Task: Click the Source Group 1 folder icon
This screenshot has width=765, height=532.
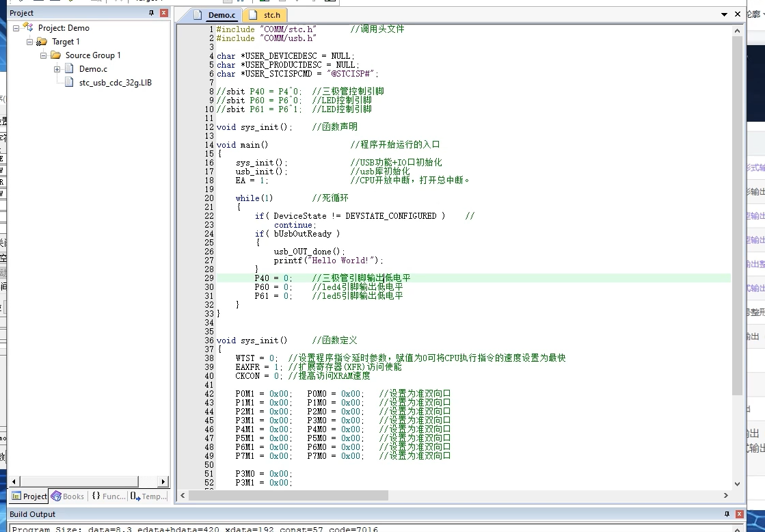Action: [55, 55]
